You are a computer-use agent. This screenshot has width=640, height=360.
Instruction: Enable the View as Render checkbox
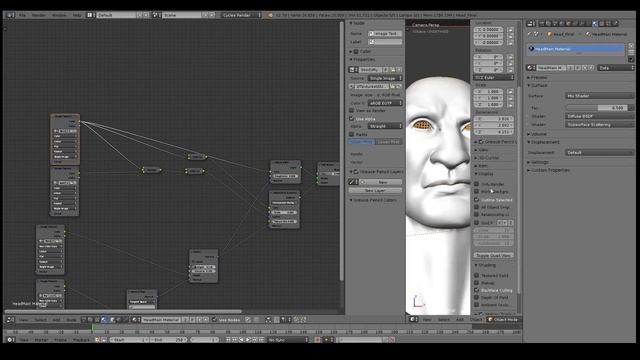[351, 111]
